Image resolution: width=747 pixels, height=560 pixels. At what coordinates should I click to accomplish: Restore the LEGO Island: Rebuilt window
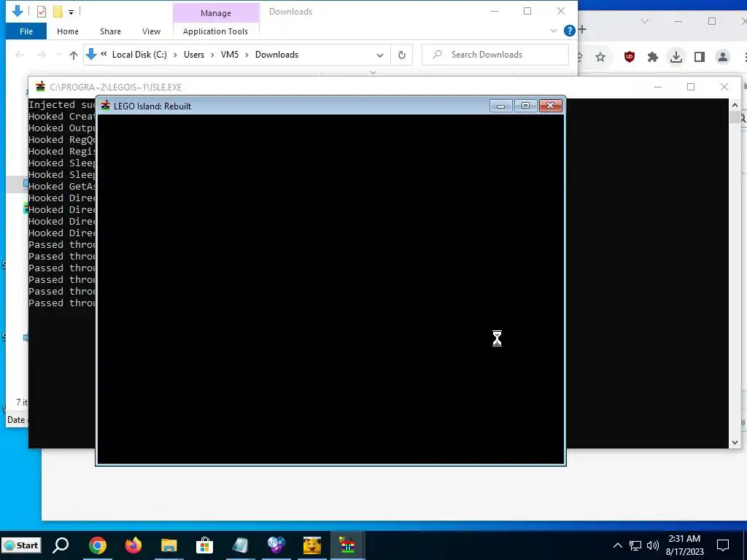click(525, 106)
